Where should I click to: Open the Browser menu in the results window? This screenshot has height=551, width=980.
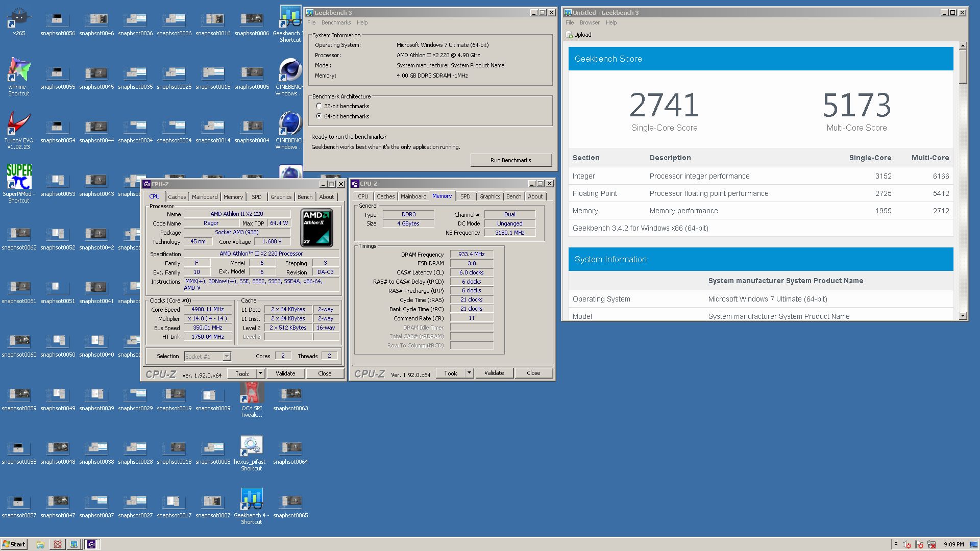[590, 22]
